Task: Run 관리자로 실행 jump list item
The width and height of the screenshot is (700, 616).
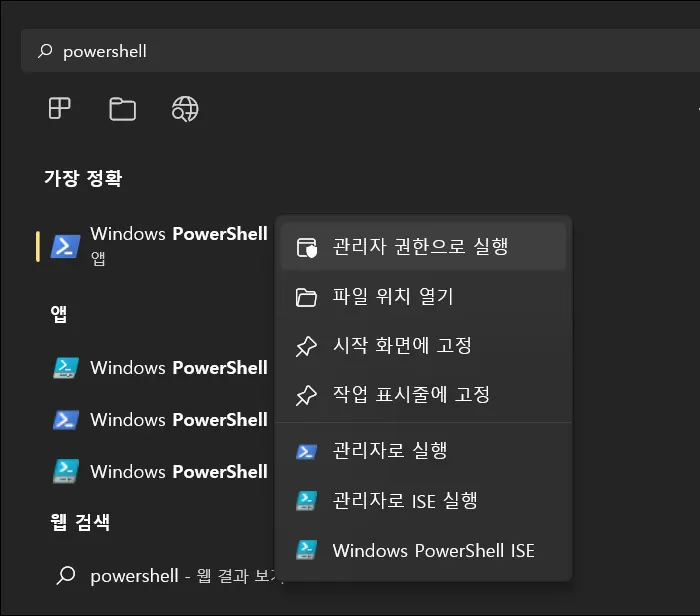Action: tap(424, 451)
